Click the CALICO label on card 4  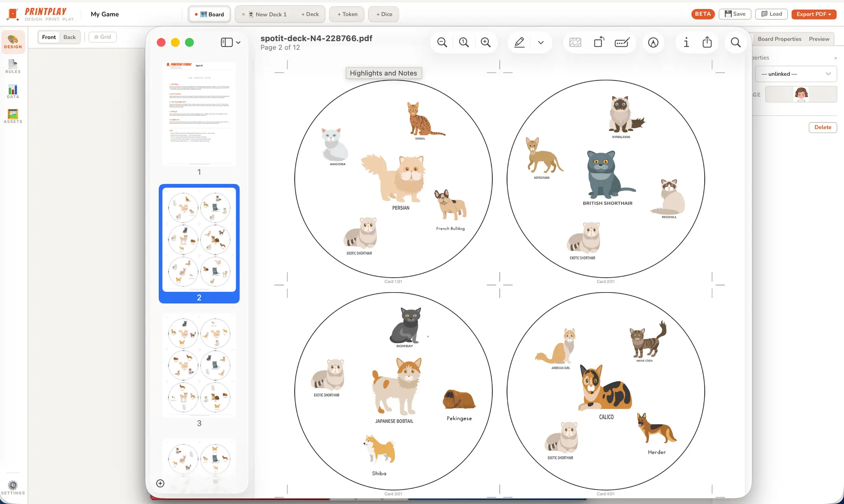[606, 417]
